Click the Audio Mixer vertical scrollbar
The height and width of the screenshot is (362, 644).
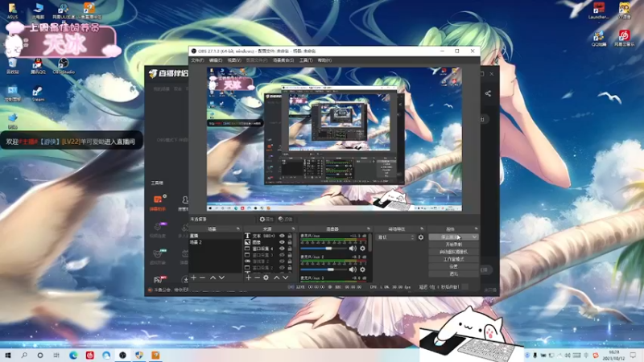coord(370,243)
